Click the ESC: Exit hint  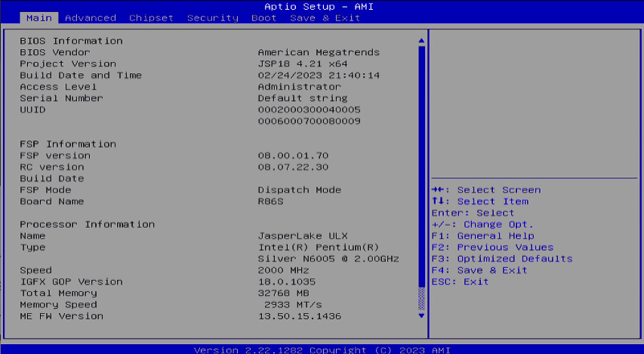[460, 282]
